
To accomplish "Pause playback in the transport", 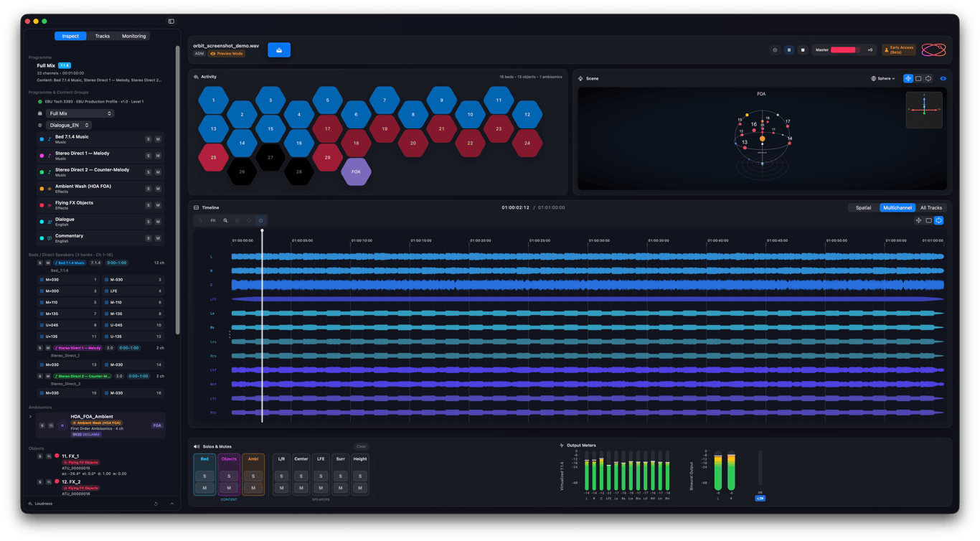I will click(x=788, y=50).
